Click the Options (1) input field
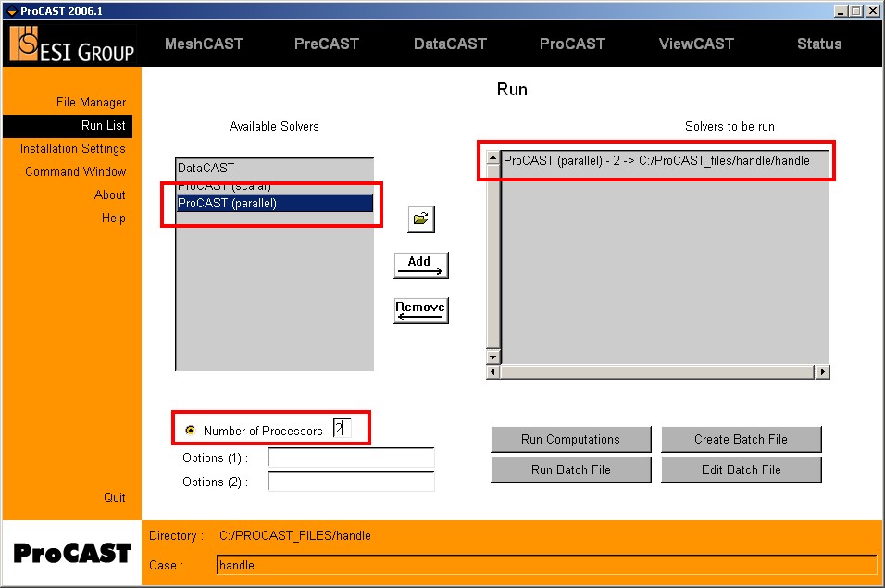 click(351, 457)
